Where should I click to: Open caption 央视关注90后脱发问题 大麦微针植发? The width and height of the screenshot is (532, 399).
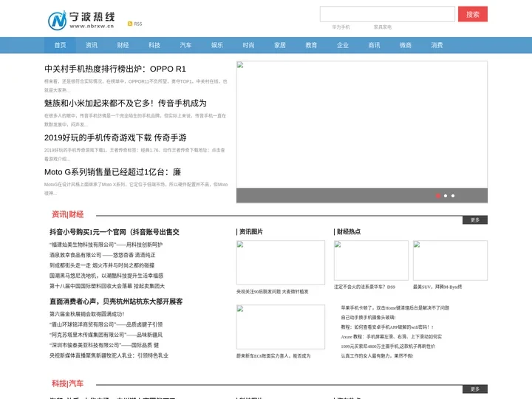[273, 291]
